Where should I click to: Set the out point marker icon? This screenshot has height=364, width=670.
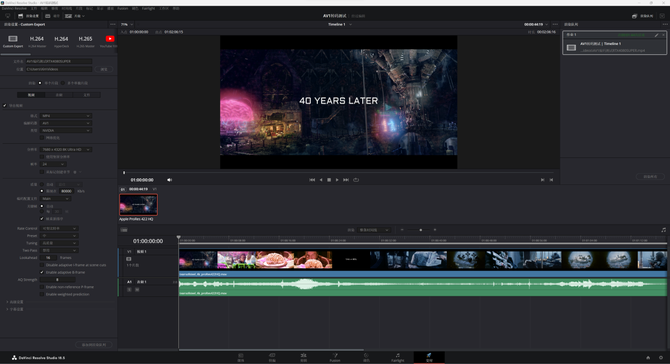click(551, 180)
